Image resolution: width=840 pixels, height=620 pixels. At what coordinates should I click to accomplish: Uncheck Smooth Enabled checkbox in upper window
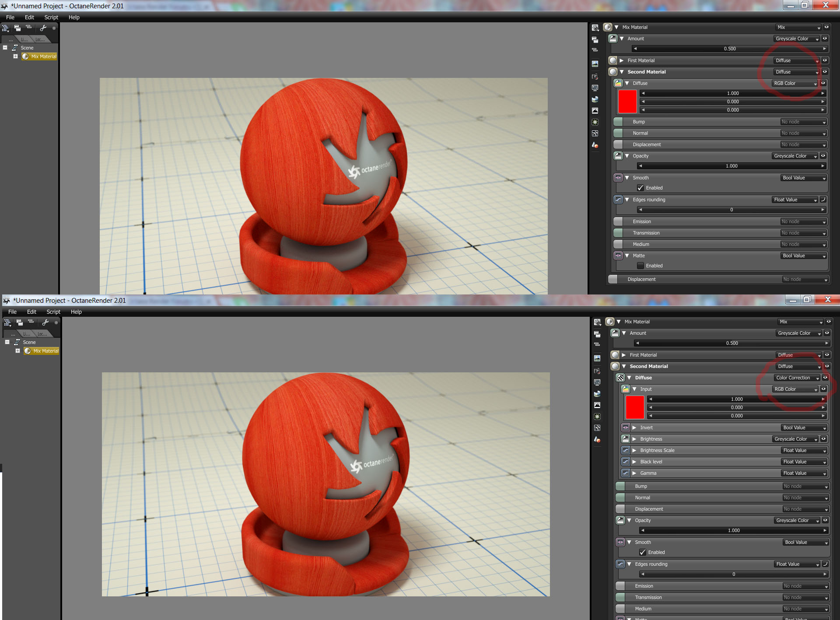[640, 188]
